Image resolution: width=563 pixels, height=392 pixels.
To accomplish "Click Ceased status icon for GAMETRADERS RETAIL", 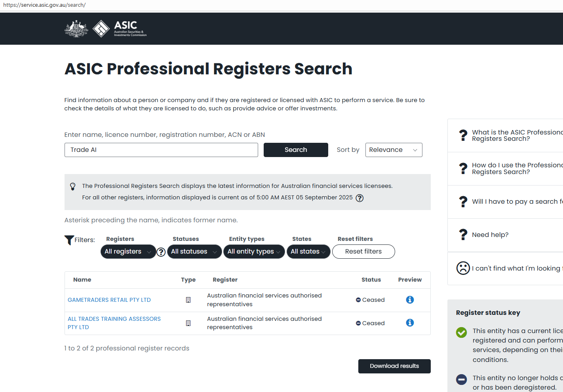I will click(x=358, y=300).
